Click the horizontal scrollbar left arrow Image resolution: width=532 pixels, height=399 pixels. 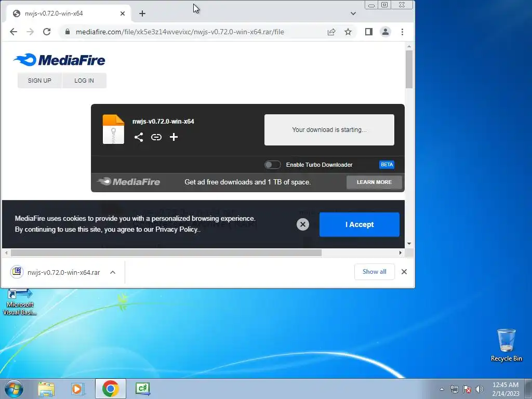coord(6,253)
